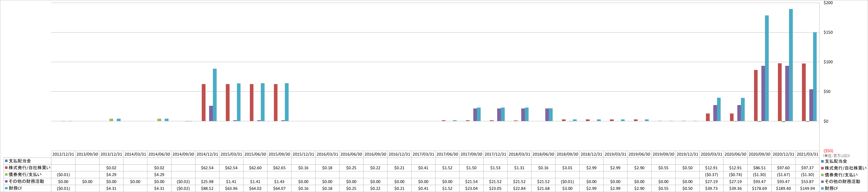The height and width of the screenshot is (192, 868).
Task: Select the $22.84 財務CF cell
Action: point(519,188)
